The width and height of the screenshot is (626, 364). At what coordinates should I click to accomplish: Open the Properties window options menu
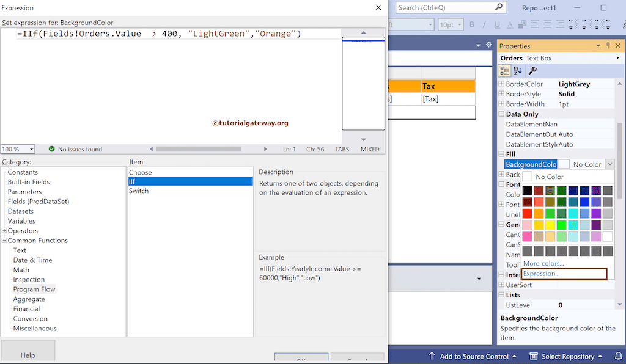pyautogui.click(x=598, y=45)
